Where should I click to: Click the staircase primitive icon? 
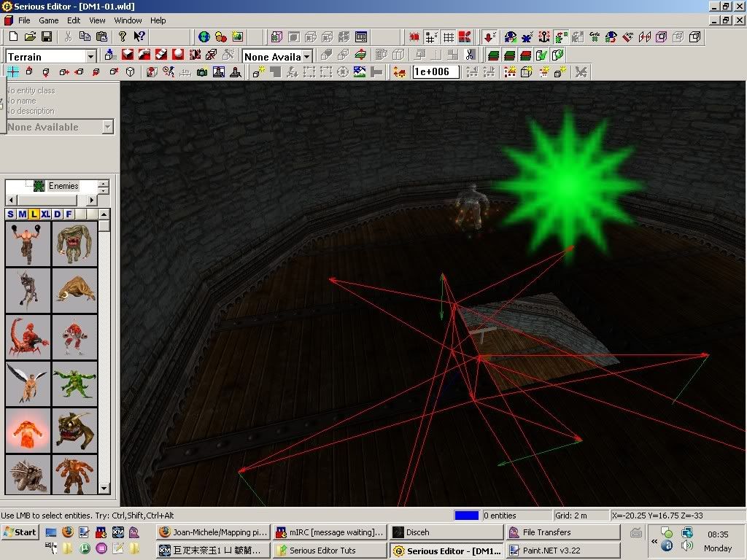coord(161,55)
